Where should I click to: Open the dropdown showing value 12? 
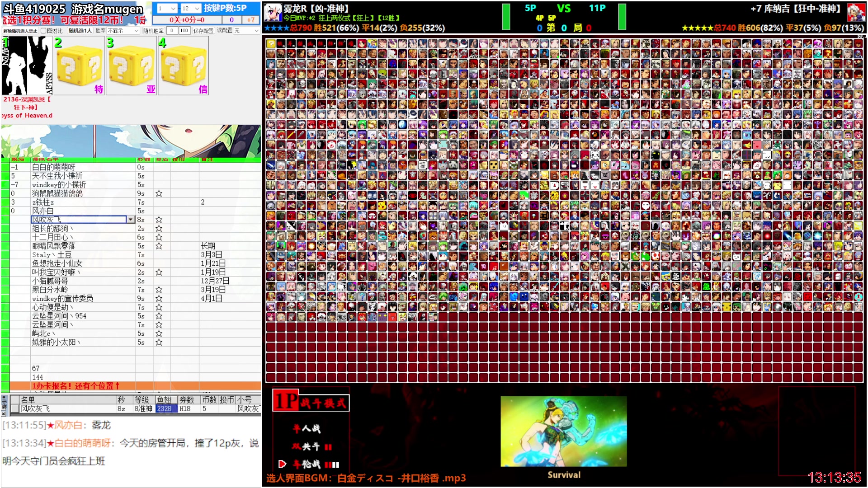(x=191, y=9)
